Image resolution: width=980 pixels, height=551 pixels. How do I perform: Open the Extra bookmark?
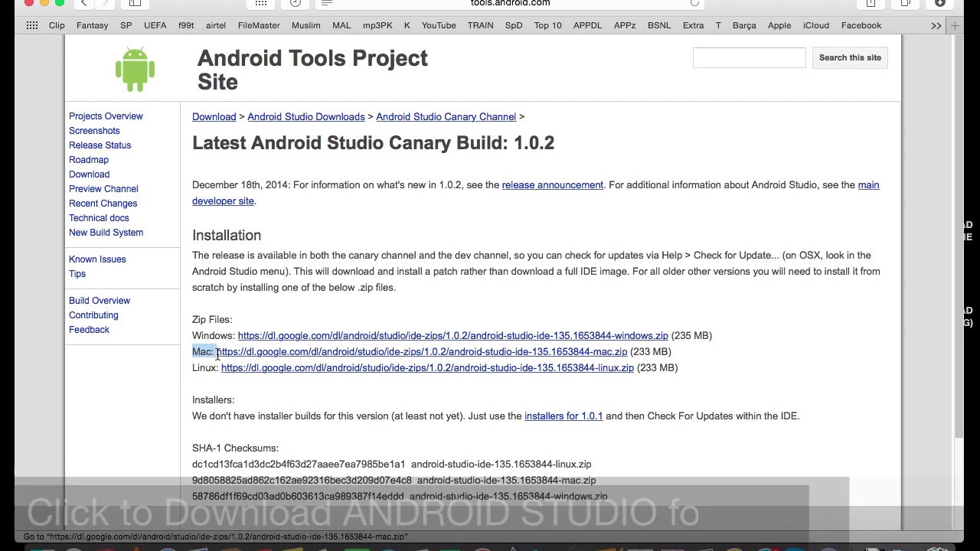[x=693, y=25]
